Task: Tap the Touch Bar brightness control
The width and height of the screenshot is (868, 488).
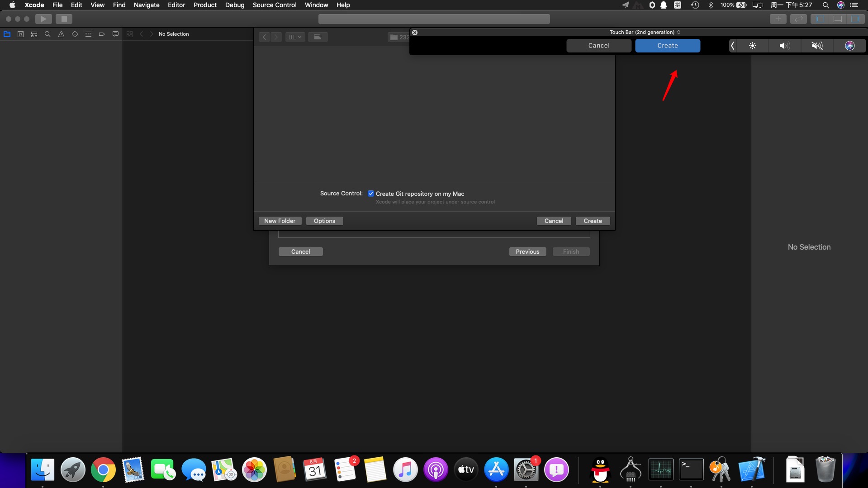Action: pos(753,46)
